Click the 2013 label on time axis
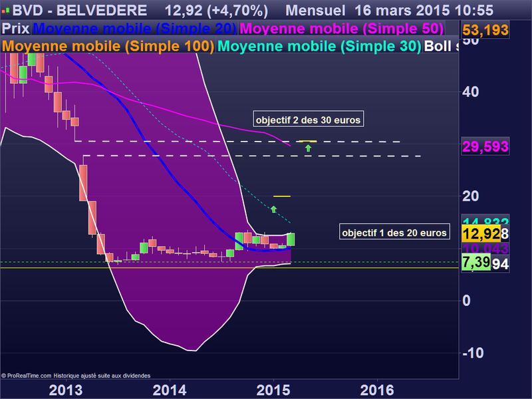Viewport: 532px width, 399px height. (65, 390)
